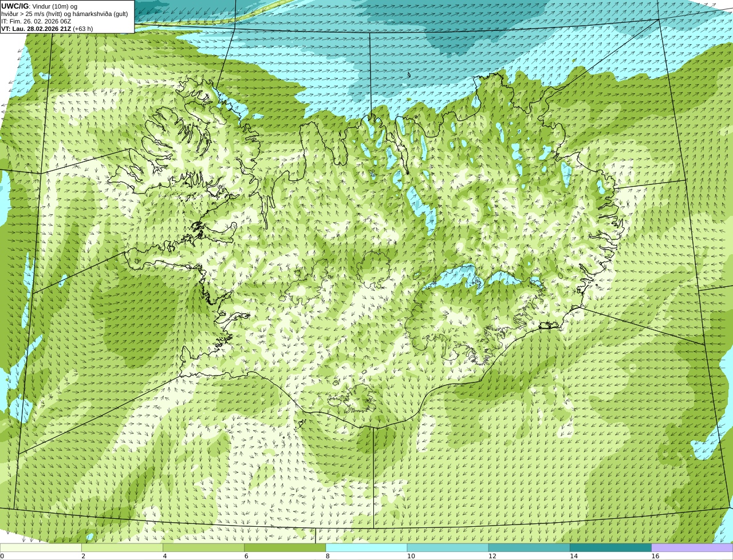Click the 12–14 m/s teal legend swatch

pos(529,547)
